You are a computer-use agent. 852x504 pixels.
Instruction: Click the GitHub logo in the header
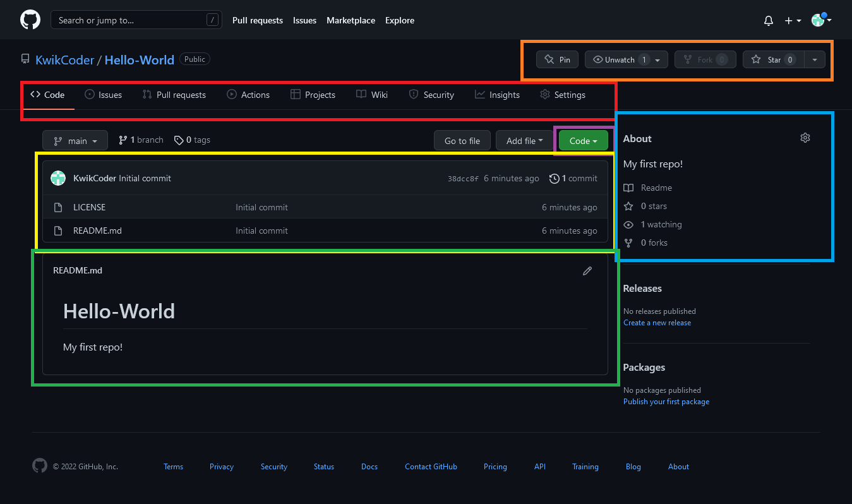point(30,20)
